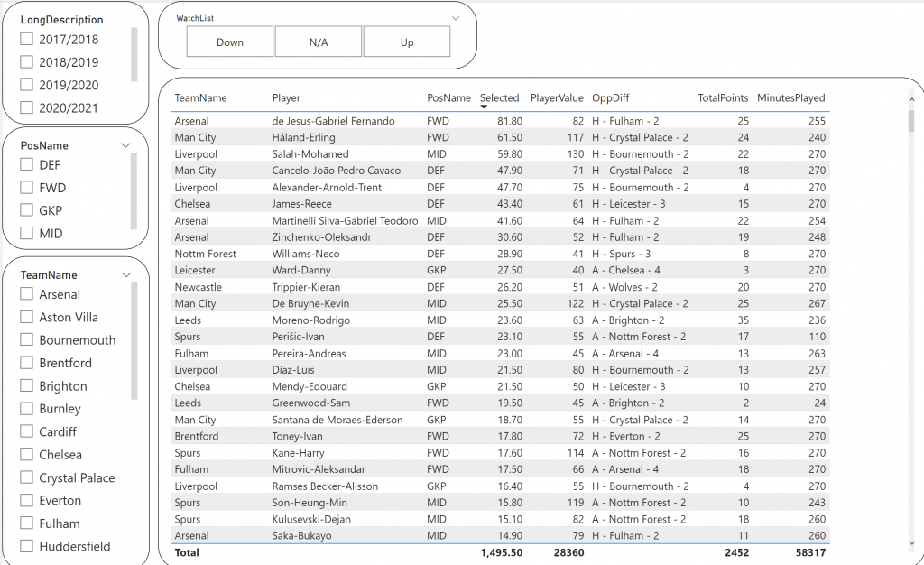Screen dimensions: 924x565
Task: Select Fulham team checkbox in slicer
Action: tap(26, 523)
